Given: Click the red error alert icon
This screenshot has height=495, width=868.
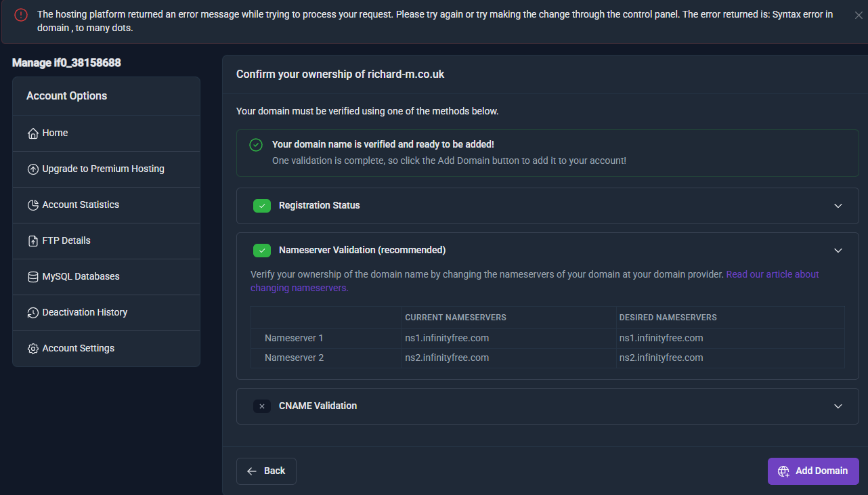Looking at the screenshot, I should tap(21, 15).
